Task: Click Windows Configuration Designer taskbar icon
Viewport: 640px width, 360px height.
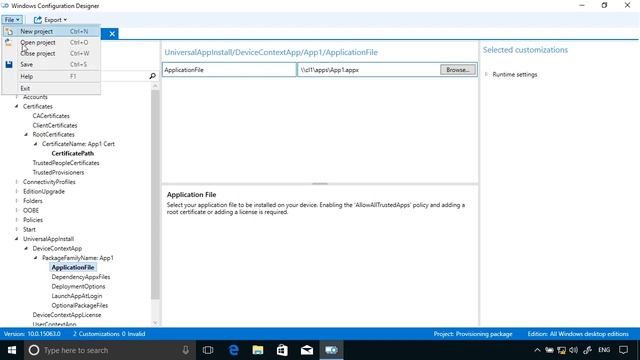Action: [x=331, y=350]
